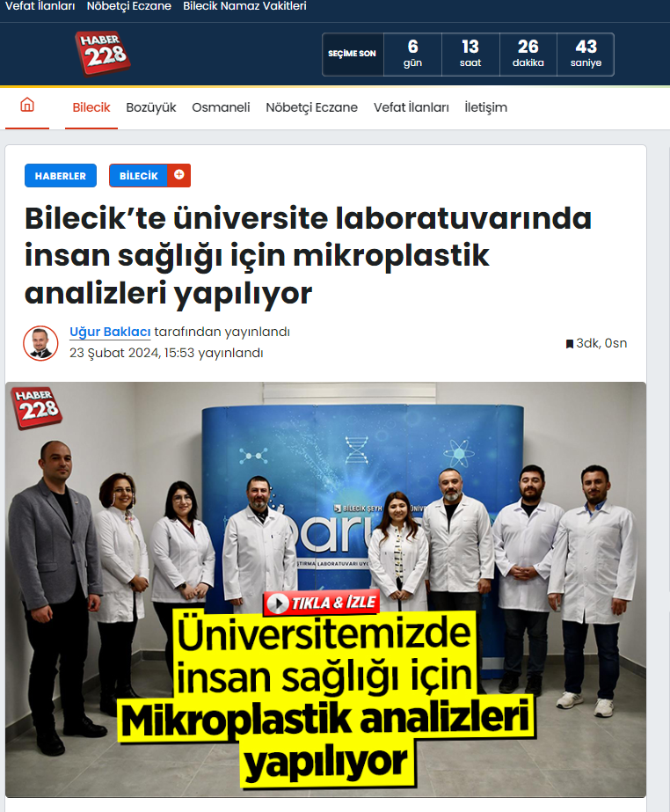
Task: Go to İletişim page
Action: tap(485, 107)
